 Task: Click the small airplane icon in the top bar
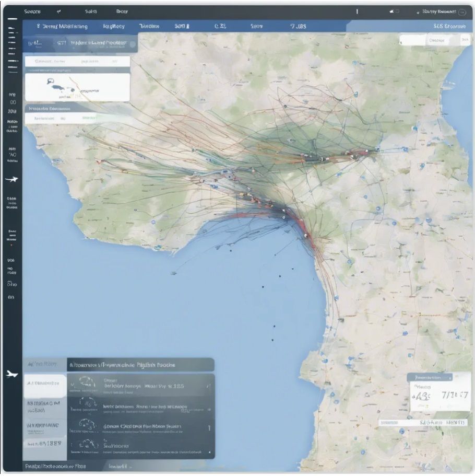point(393,11)
